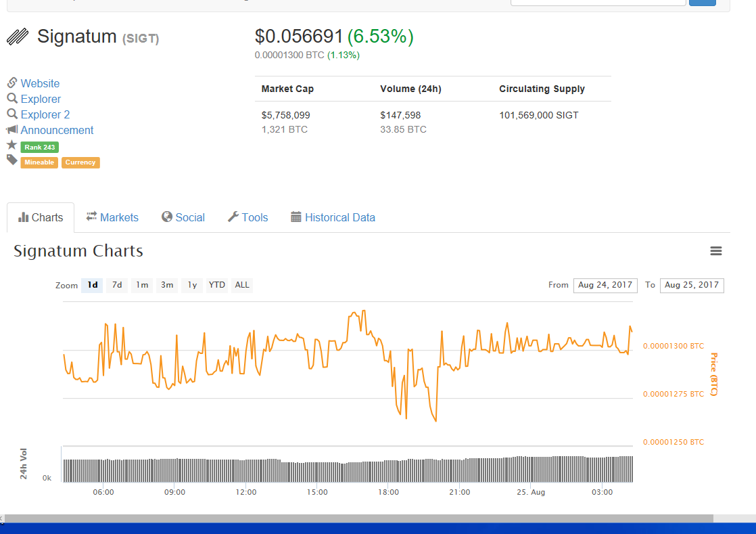
Task: Open the Announcement link
Action: pos(57,130)
